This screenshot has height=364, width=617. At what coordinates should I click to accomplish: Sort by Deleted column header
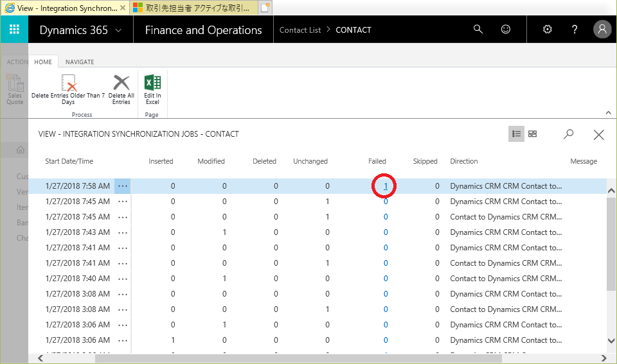tap(264, 161)
